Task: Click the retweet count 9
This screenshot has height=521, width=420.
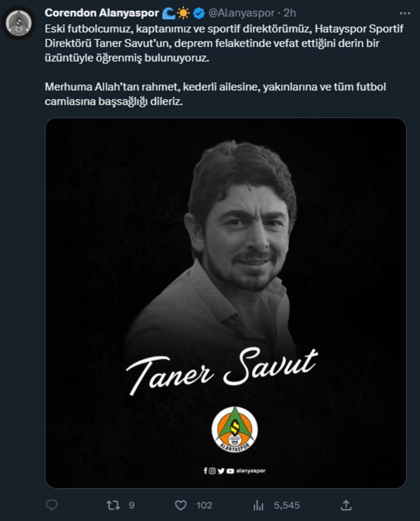Action: point(132,505)
